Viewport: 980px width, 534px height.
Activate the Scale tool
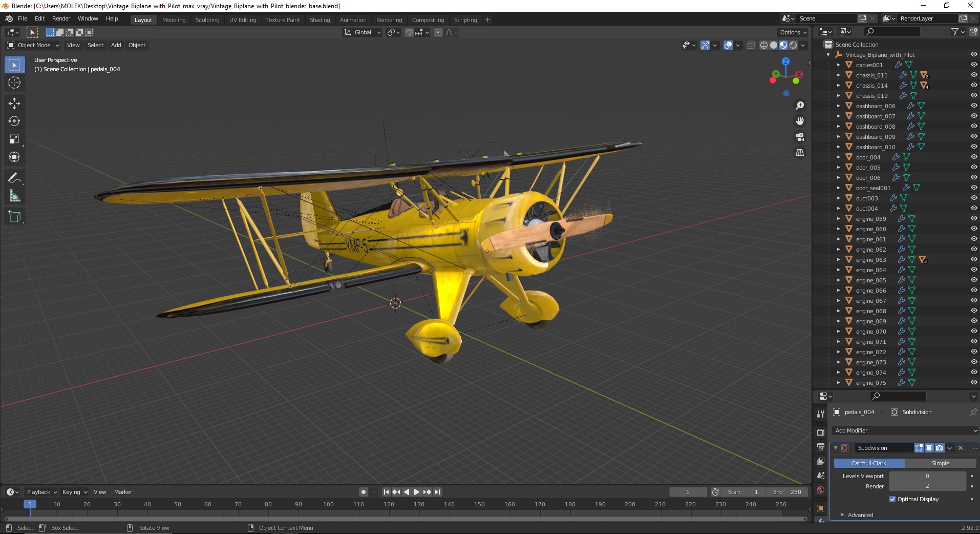[14, 139]
